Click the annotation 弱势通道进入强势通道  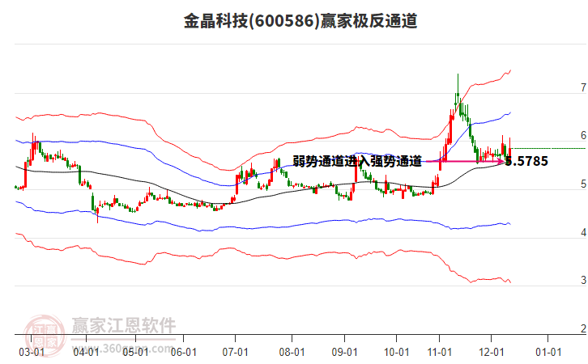tap(357, 162)
